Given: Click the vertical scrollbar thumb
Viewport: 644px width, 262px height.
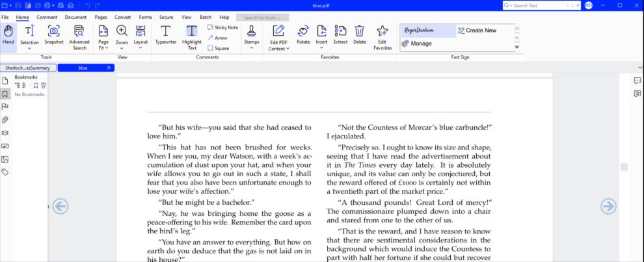Looking at the screenshot, I should [624, 167].
